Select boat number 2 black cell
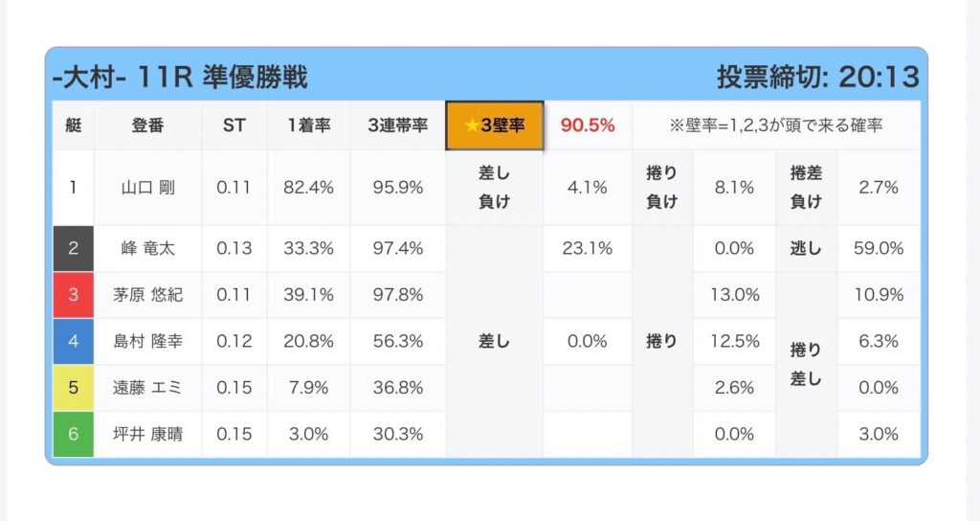 point(73,248)
